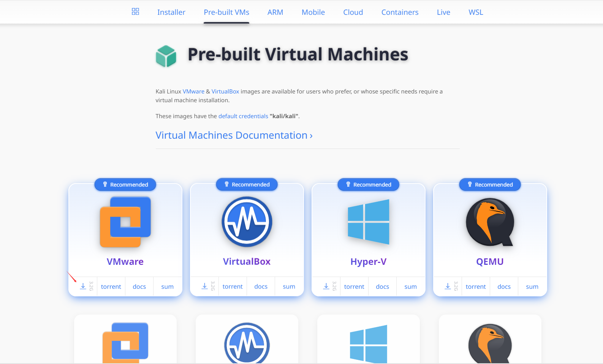The width and height of the screenshot is (603, 364).
Task: Click the Windows logo in the second row card
Action: [x=369, y=344]
